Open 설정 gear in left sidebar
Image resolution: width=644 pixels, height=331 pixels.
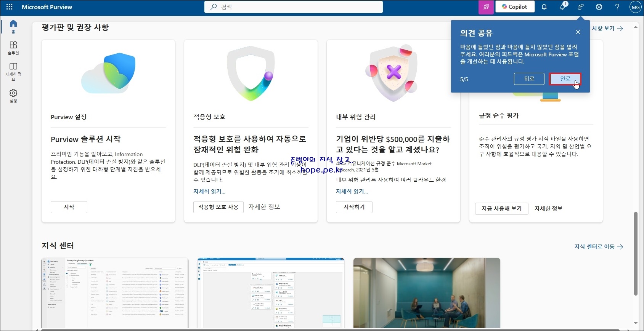[13, 96]
